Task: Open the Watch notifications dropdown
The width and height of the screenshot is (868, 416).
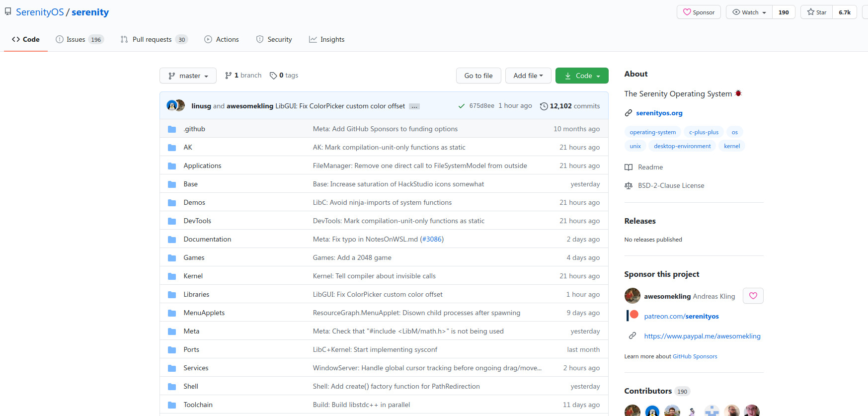Action: click(749, 12)
